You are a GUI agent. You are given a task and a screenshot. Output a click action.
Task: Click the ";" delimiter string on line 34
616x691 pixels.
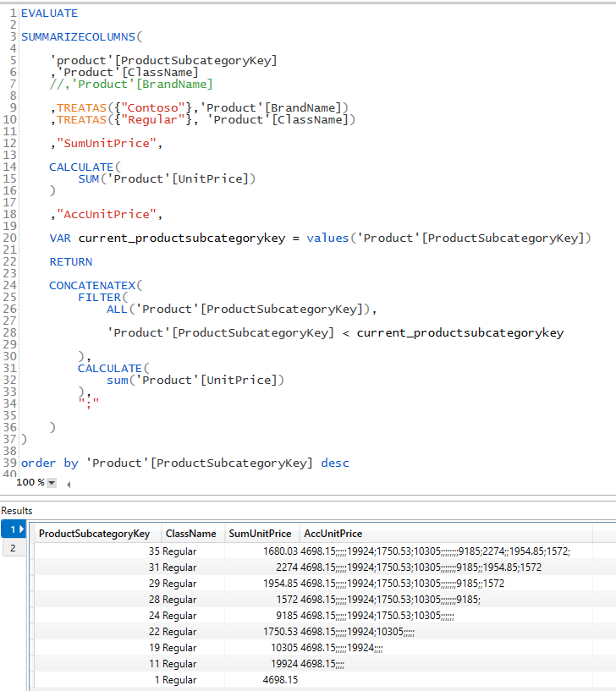[89, 403]
